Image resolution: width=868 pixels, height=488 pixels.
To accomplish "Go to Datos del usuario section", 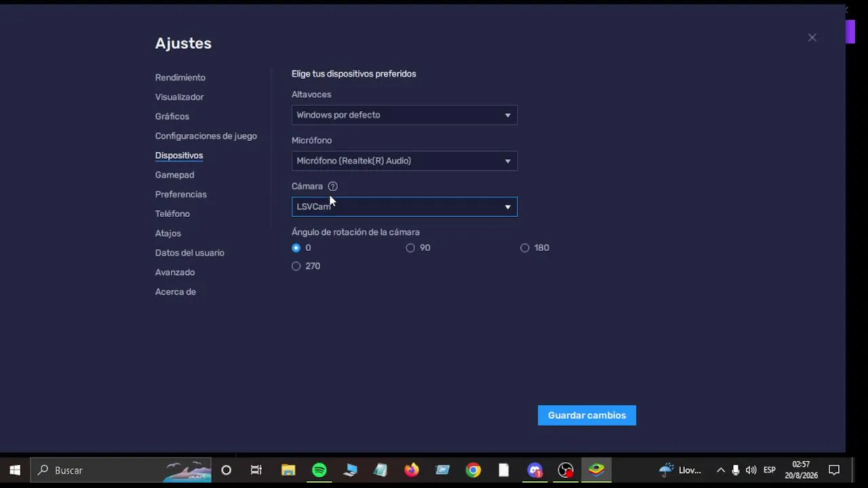I will click(189, 253).
